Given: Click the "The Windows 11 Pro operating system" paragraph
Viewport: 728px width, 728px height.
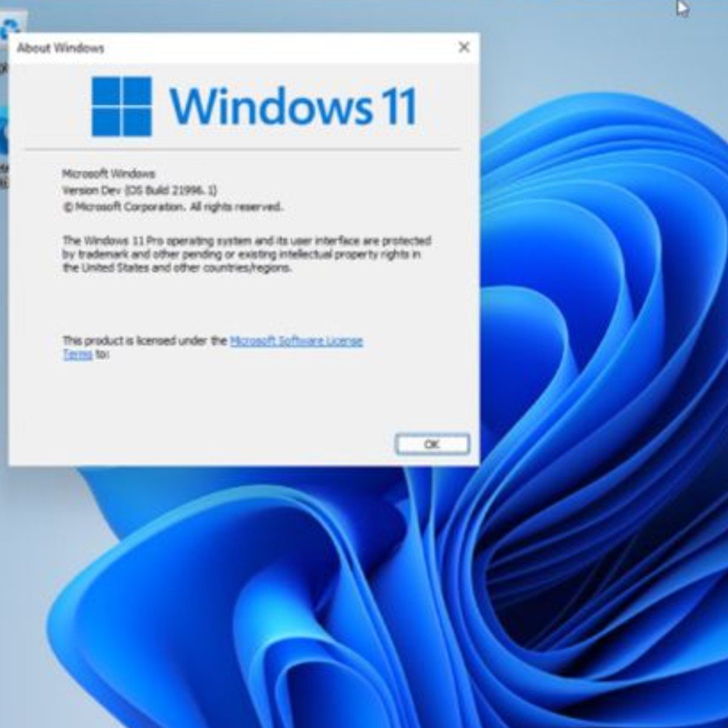Looking at the screenshot, I should click(x=246, y=254).
